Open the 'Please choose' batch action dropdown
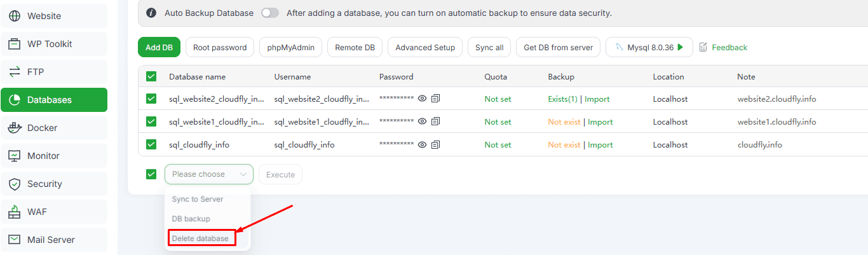868x255 pixels. 208,174
